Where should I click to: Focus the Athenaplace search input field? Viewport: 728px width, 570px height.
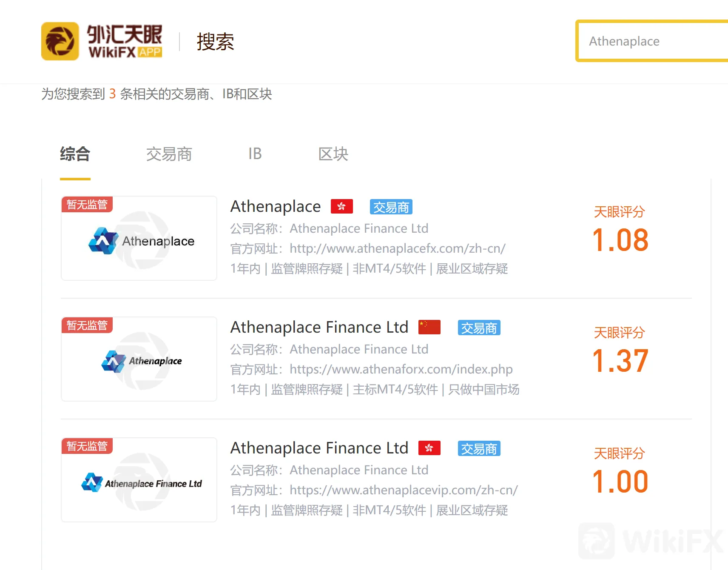(652, 41)
